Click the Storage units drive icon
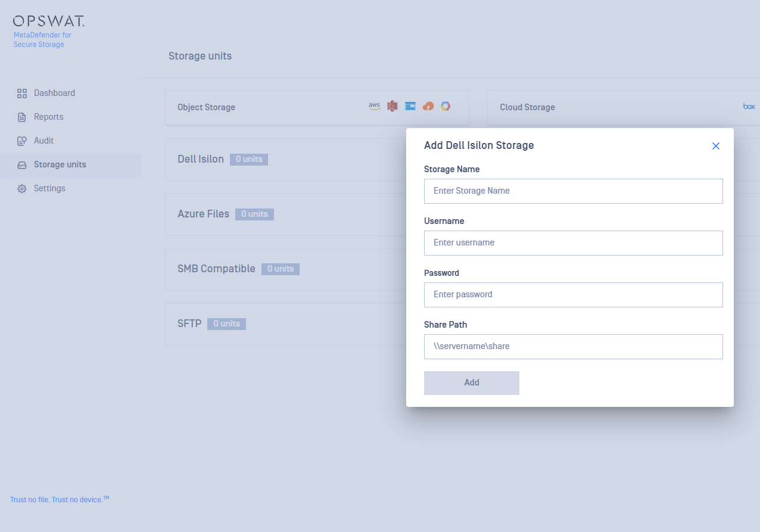The width and height of the screenshot is (760, 532). pos(22,164)
